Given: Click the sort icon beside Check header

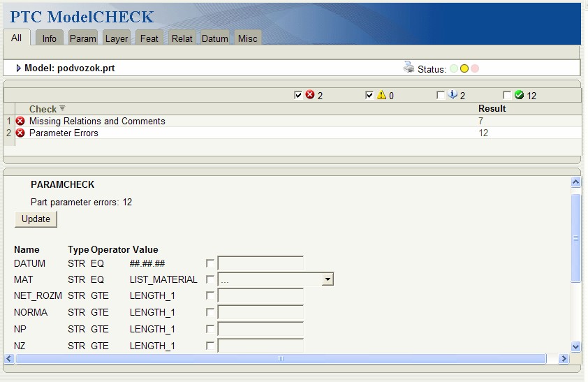Looking at the screenshot, I should (62, 108).
